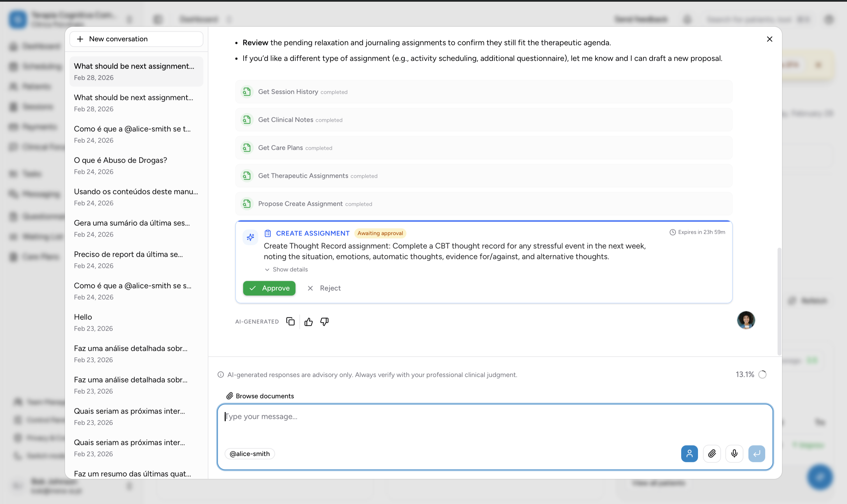Click the Get Session History tool icon
847x504 pixels.
(x=247, y=91)
